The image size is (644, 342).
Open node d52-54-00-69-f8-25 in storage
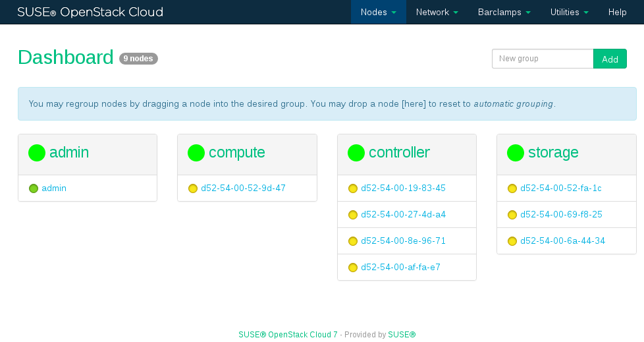(561, 214)
